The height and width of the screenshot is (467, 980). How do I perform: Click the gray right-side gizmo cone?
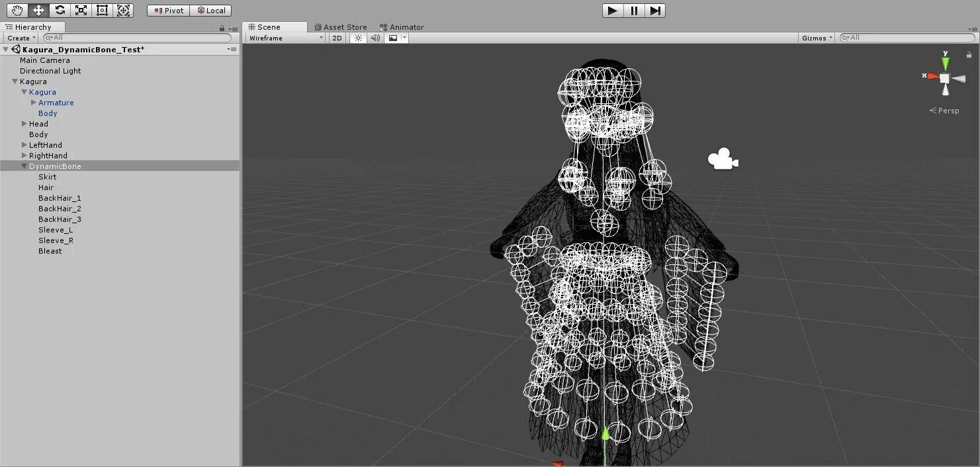click(958, 79)
